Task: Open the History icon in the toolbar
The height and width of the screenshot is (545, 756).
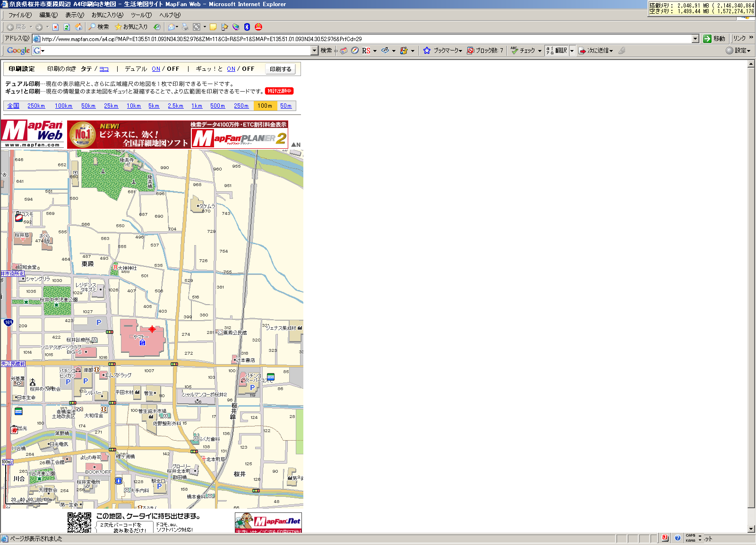Action: [x=157, y=27]
